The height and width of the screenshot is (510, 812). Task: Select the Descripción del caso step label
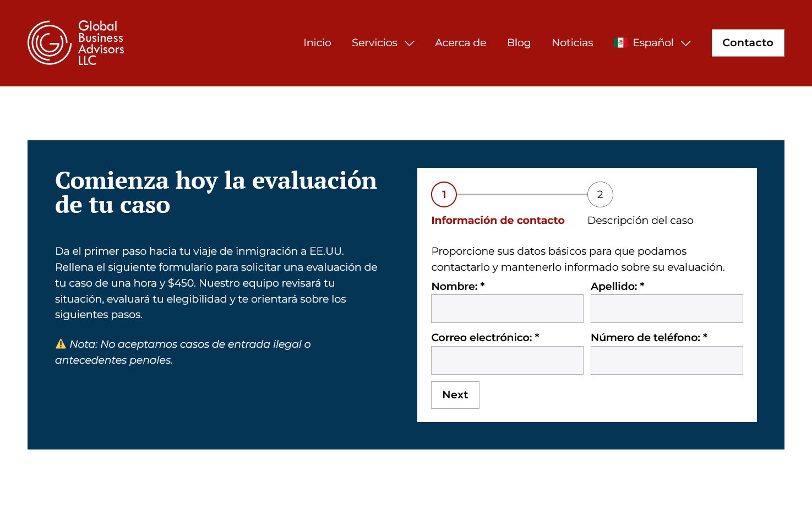[x=640, y=221]
